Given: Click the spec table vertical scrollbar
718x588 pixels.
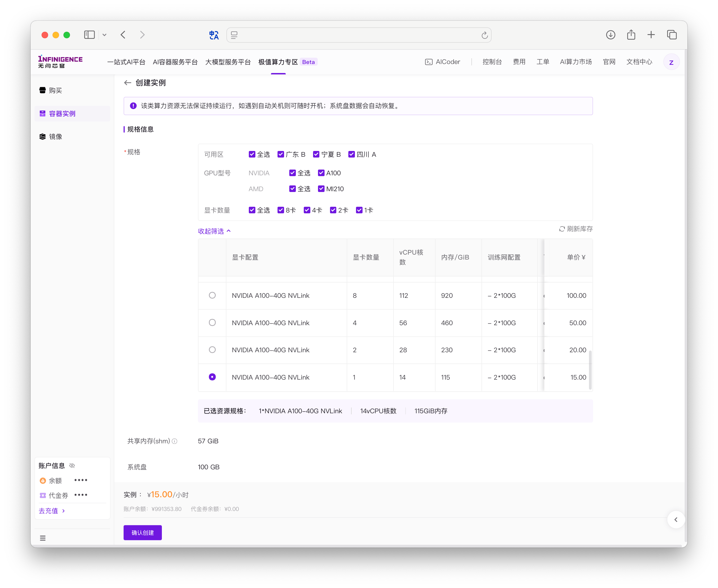Looking at the screenshot, I should [x=590, y=370].
